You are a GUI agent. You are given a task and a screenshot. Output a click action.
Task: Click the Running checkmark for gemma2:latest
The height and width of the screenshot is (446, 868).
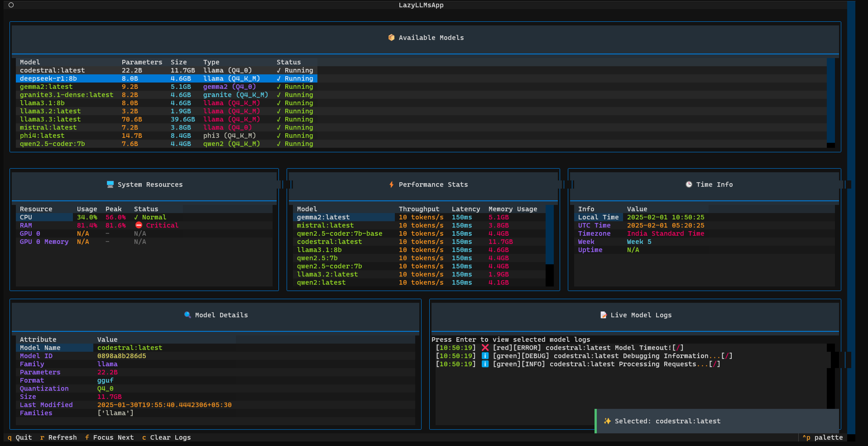pyautogui.click(x=279, y=86)
